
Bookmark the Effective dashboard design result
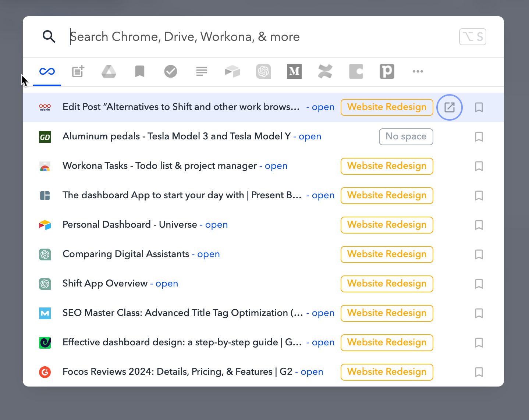click(479, 343)
